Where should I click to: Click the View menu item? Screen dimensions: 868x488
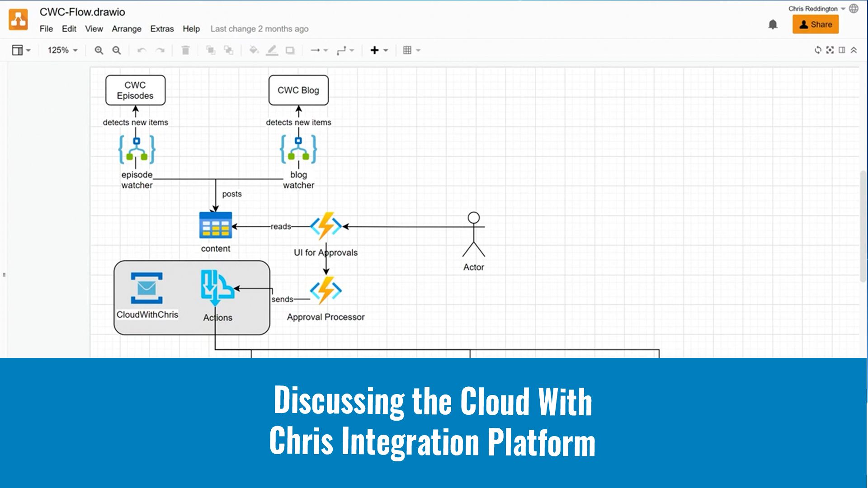(x=93, y=28)
